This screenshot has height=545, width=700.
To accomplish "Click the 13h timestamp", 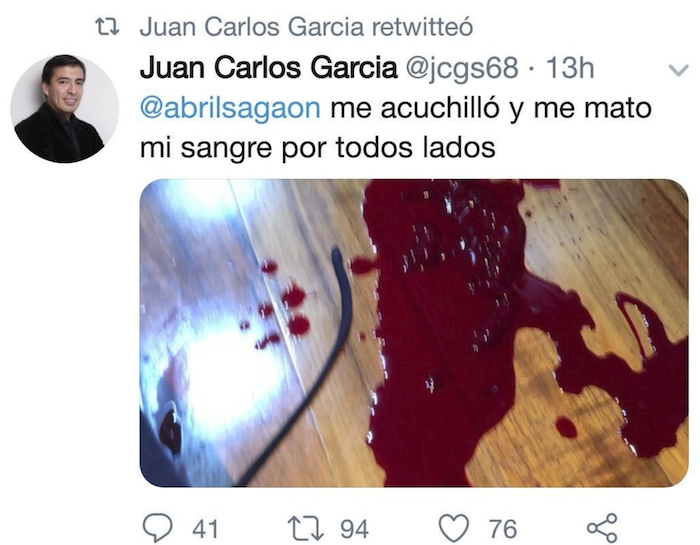I will coord(571,68).
